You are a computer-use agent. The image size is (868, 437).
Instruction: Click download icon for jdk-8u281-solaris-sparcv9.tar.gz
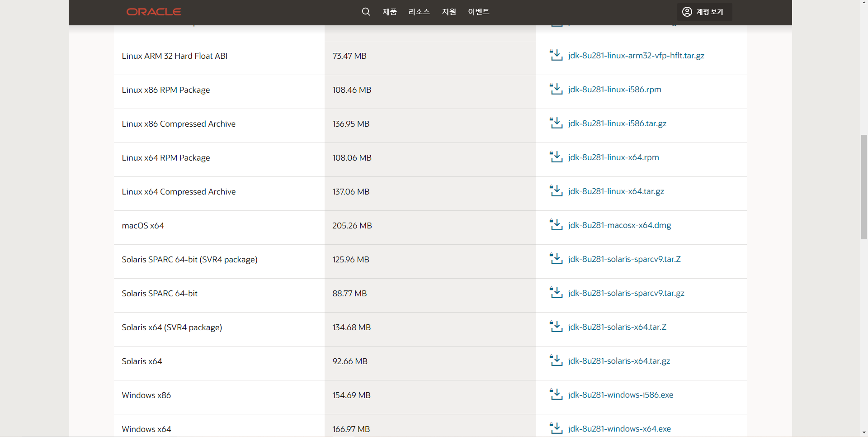(556, 293)
